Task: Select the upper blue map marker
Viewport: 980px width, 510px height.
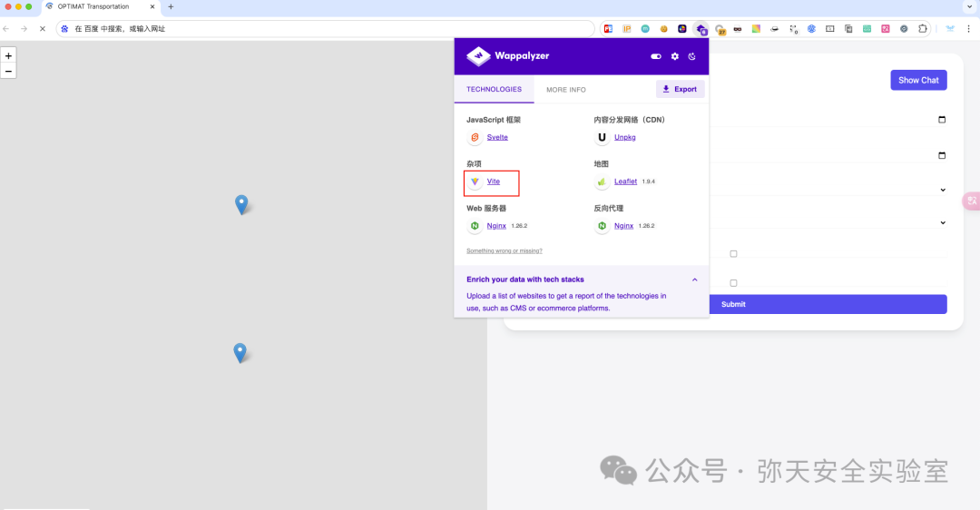Action: [241, 204]
